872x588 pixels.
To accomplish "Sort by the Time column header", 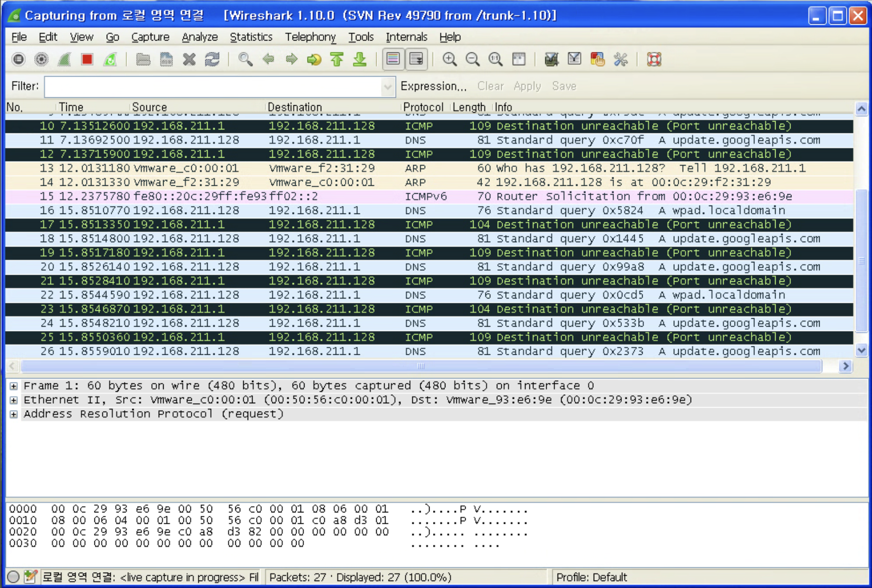I will (x=92, y=107).
